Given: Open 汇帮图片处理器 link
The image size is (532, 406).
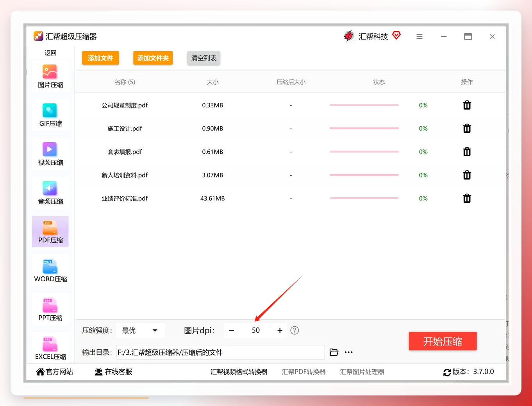Looking at the screenshot, I should [362, 372].
